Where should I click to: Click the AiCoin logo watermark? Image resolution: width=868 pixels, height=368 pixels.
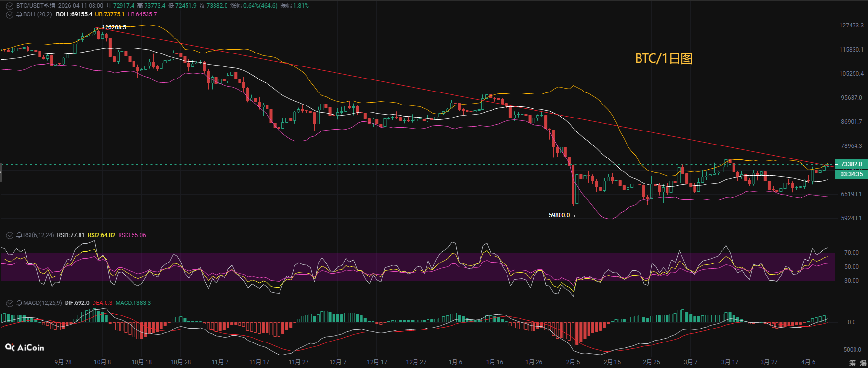(25, 347)
